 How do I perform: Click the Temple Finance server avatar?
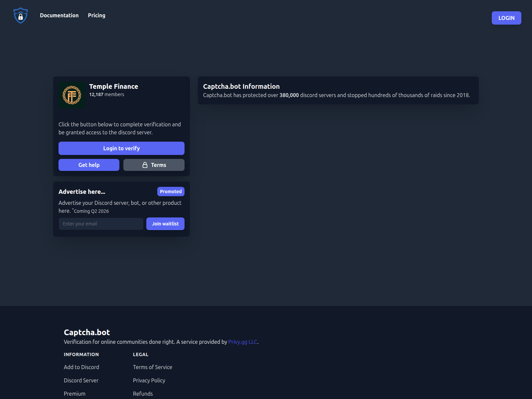click(72, 95)
